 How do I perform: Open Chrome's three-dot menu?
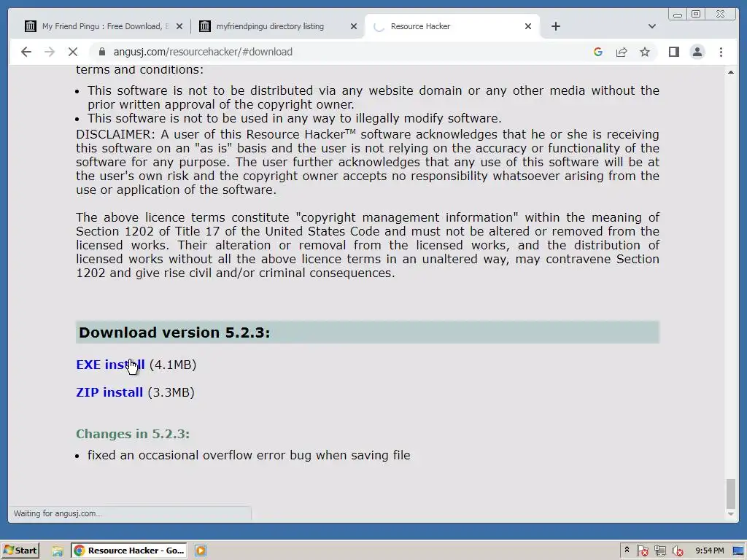pyautogui.click(x=721, y=52)
